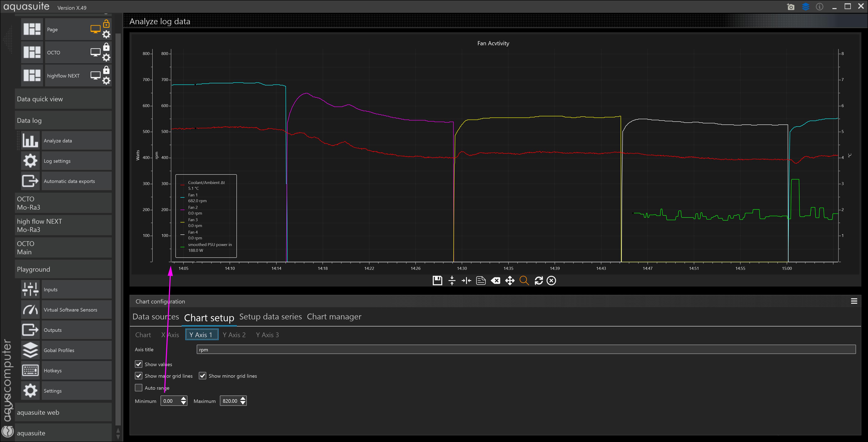Click the vertical compress arrows icon

pos(452,280)
